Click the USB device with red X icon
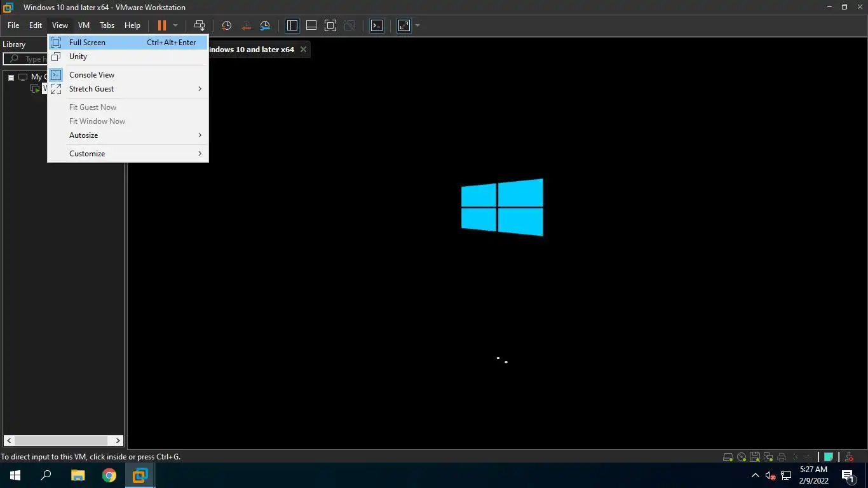The height and width of the screenshot is (488, 868). pyautogui.click(x=850, y=457)
